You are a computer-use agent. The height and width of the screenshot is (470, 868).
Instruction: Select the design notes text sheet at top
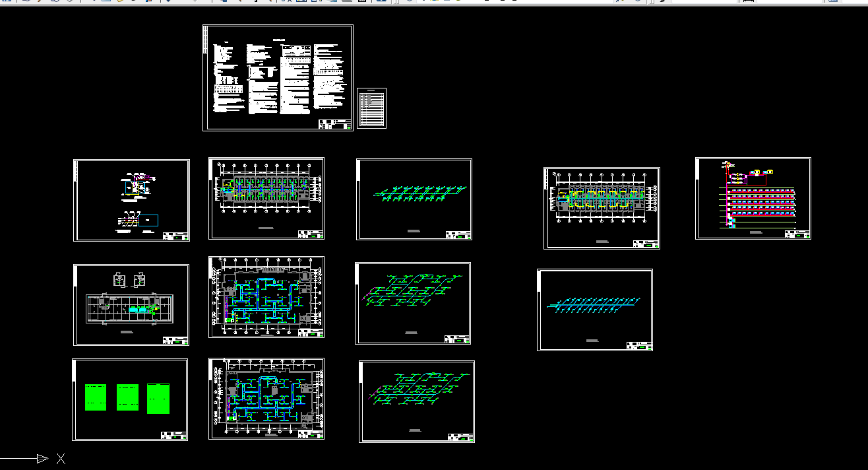pos(278,78)
